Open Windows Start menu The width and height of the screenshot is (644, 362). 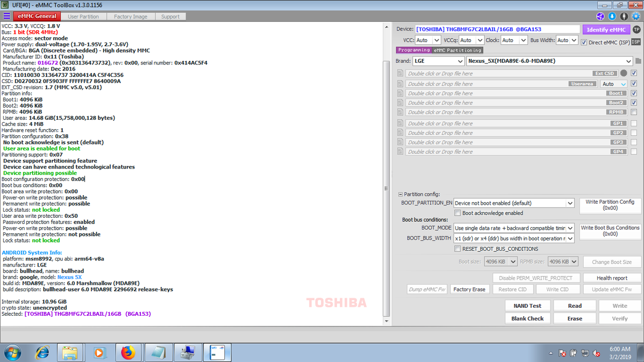[x=12, y=352]
